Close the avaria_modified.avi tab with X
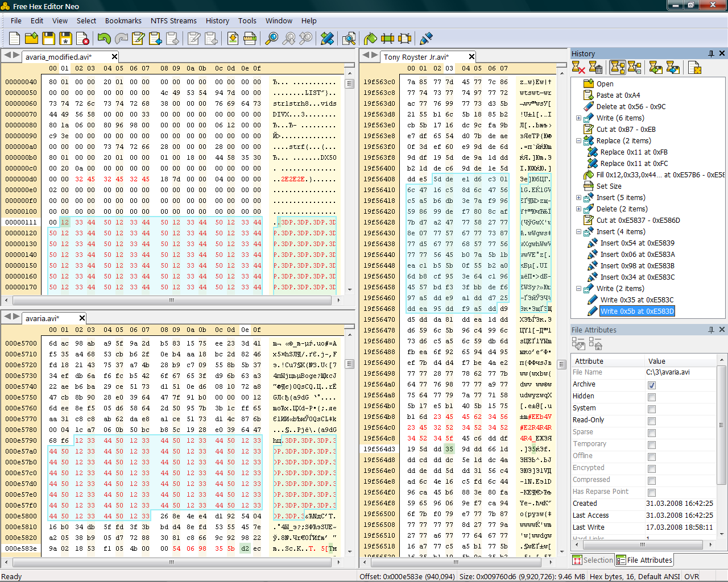Viewport: 728px width, 582px height. coord(114,57)
